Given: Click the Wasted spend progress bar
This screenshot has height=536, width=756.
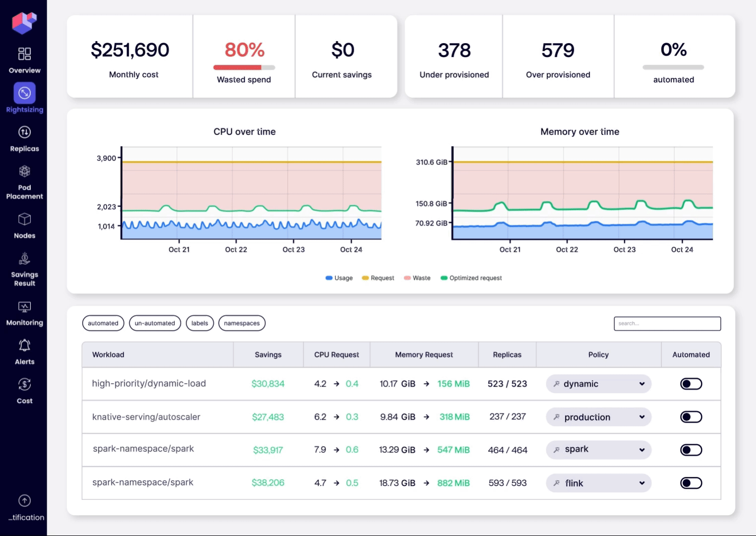Looking at the screenshot, I should pyautogui.click(x=244, y=67).
